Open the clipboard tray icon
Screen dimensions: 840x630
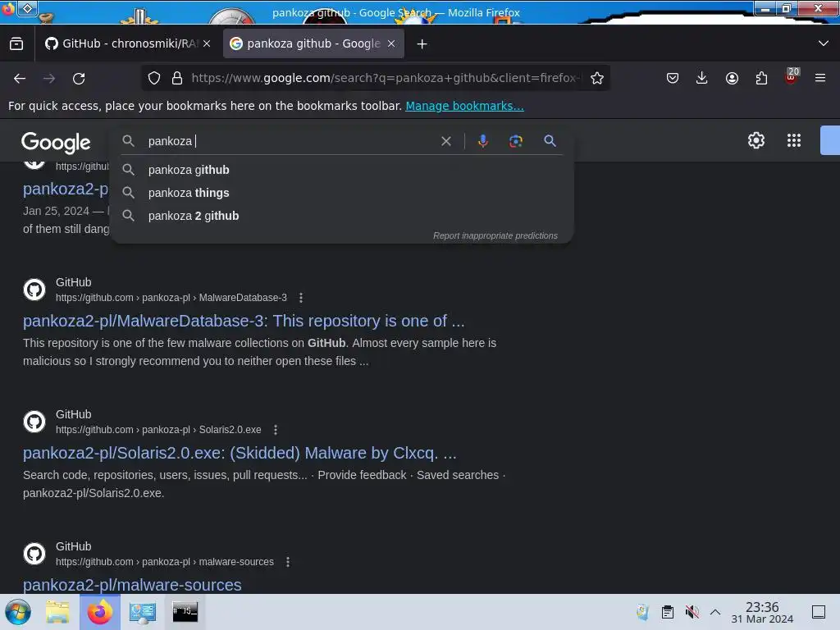click(x=668, y=612)
